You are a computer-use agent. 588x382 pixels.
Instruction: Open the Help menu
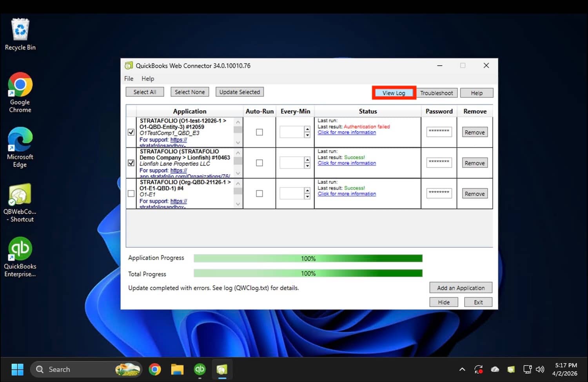coord(148,78)
